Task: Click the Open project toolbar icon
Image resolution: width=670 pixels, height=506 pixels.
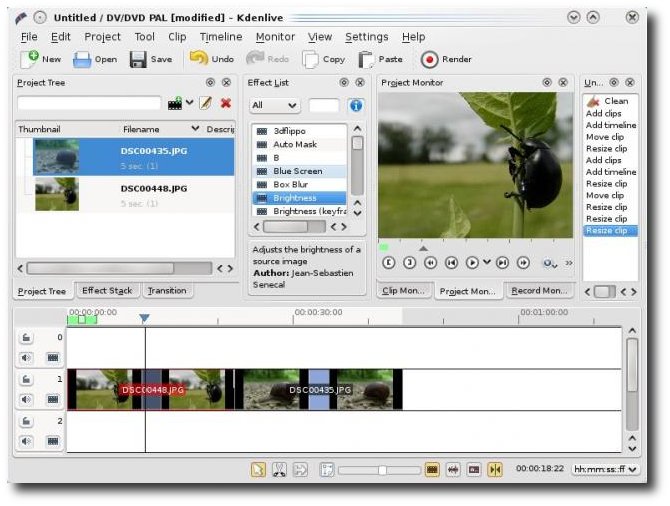Action: 82,59
